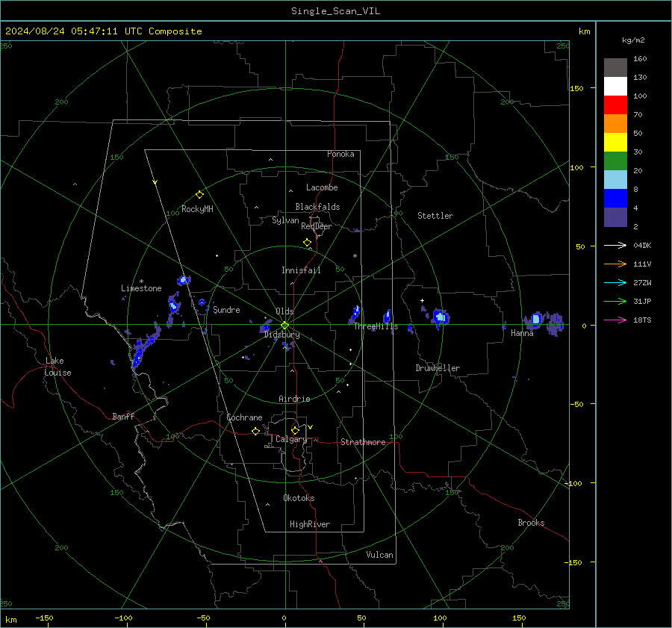Click the Strathmore city label
This screenshot has width=672, height=628.
[363, 442]
